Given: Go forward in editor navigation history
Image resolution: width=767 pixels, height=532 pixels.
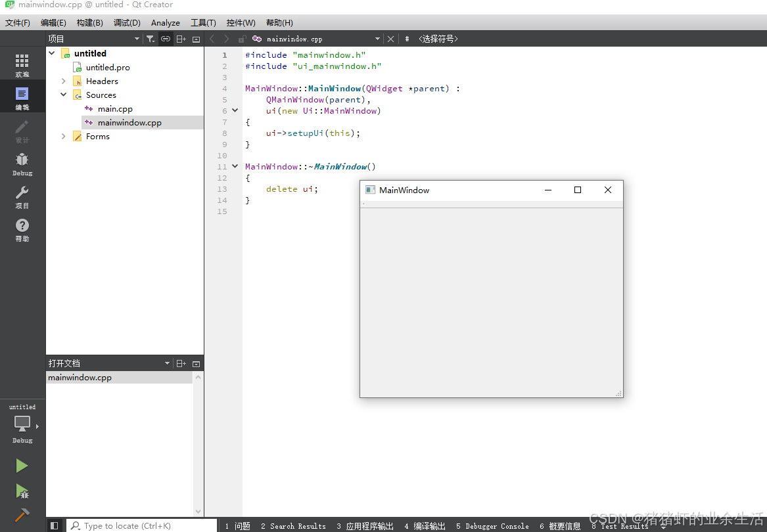Looking at the screenshot, I should (226, 39).
